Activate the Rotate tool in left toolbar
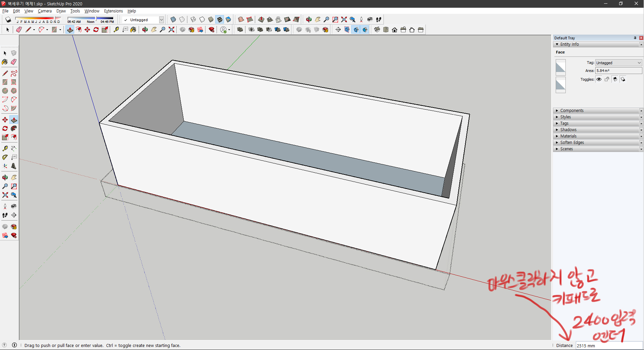The width and height of the screenshot is (644, 350). [x=5, y=128]
